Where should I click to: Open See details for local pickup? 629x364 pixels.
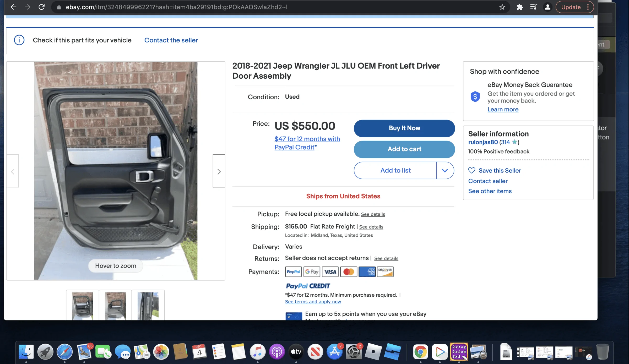pyautogui.click(x=373, y=214)
